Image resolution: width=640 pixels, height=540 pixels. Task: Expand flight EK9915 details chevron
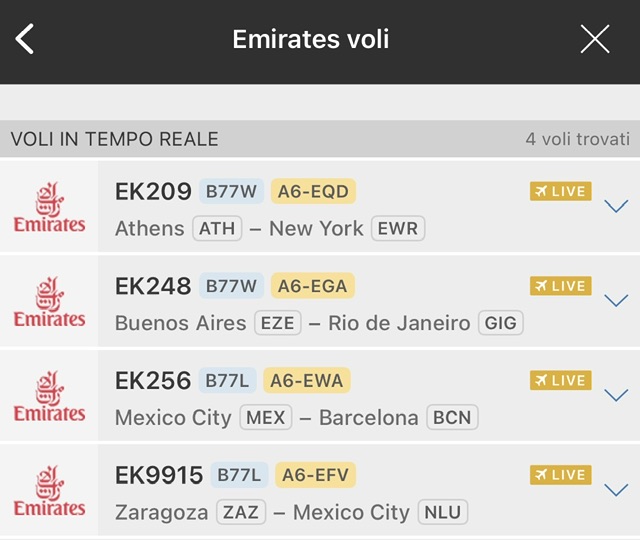point(616,490)
